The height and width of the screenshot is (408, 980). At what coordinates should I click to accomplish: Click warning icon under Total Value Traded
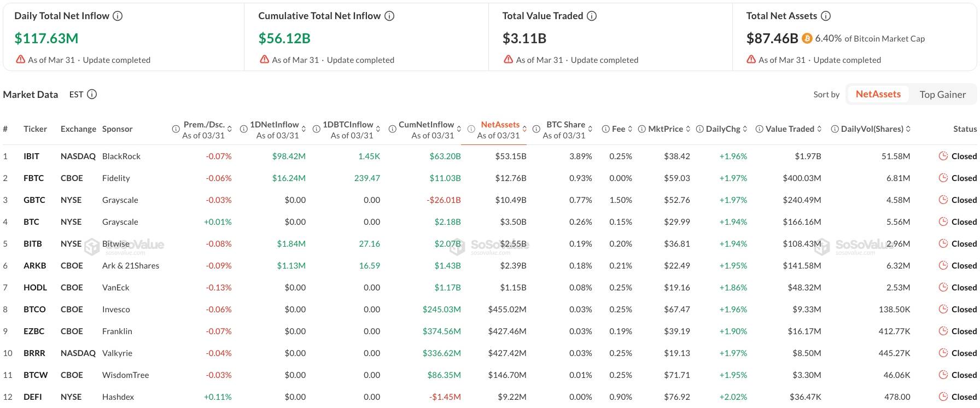pos(508,59)
